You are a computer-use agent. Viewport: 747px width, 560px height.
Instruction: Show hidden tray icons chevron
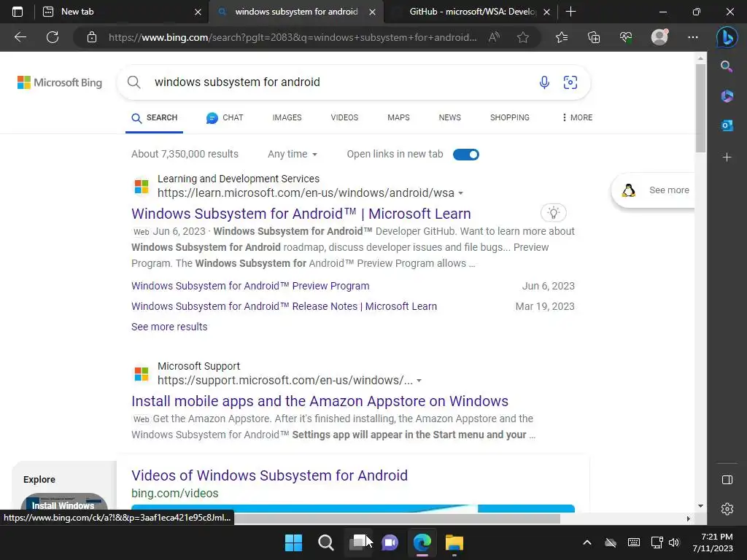coord(587,542)
